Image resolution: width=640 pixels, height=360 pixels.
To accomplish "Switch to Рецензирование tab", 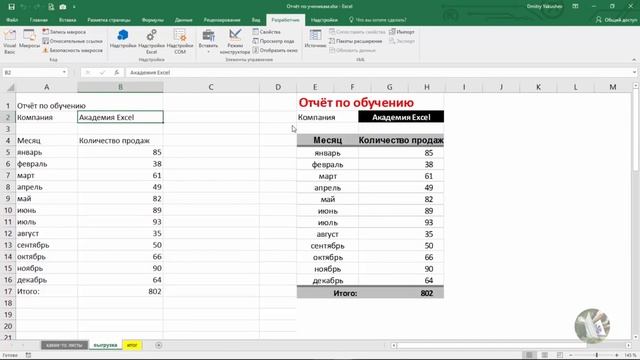I will [222, 20].
